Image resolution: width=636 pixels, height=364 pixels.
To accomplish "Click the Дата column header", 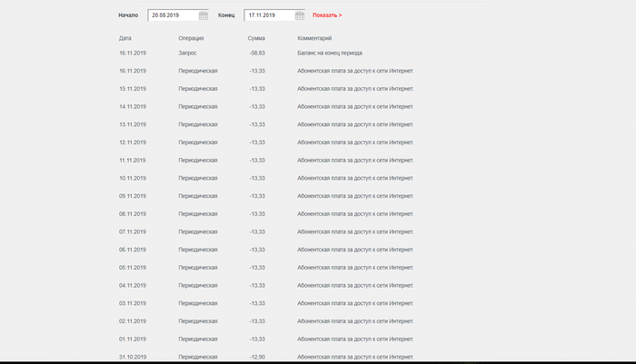I will [x=125, y=38].
